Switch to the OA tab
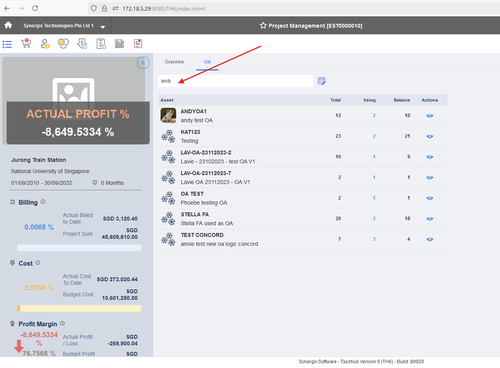The width and height of the screenshot is (500, 368). (207, 62)
